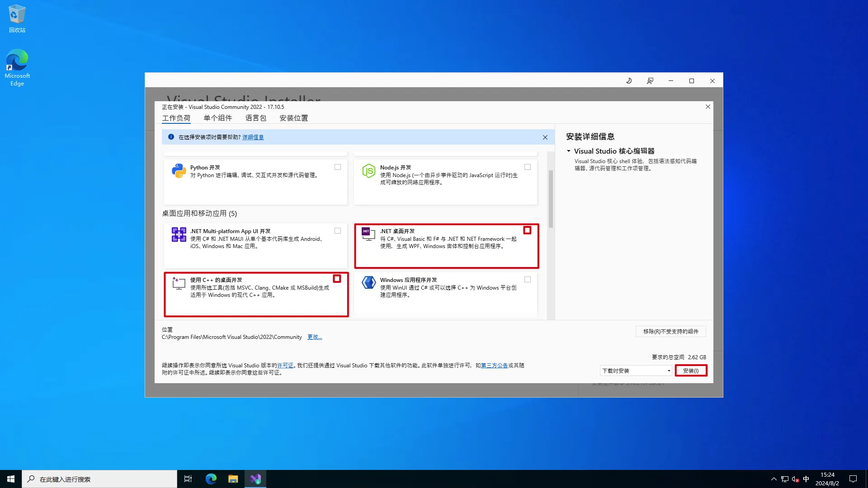Toggle dark theme moon icon in title bar
This screenshot has width=868, height=488.
(x=629, y=81)
